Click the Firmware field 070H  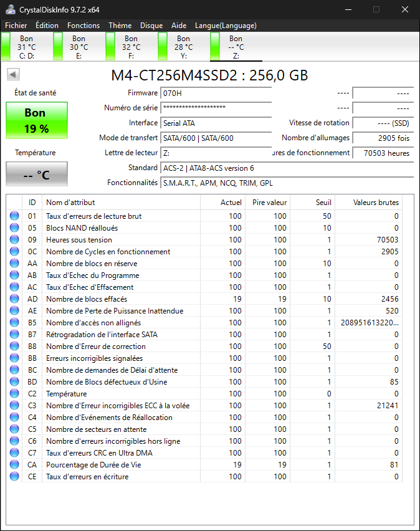click(x=216, y=93)
